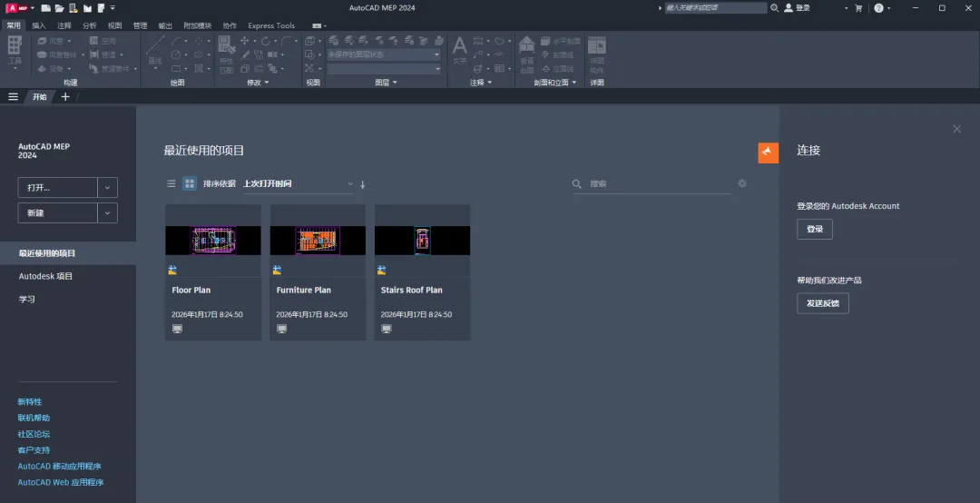Select the Move tool icon in the 修改 panel
Viewport: 980px width, 503px height.
click(x=244, y=41)
